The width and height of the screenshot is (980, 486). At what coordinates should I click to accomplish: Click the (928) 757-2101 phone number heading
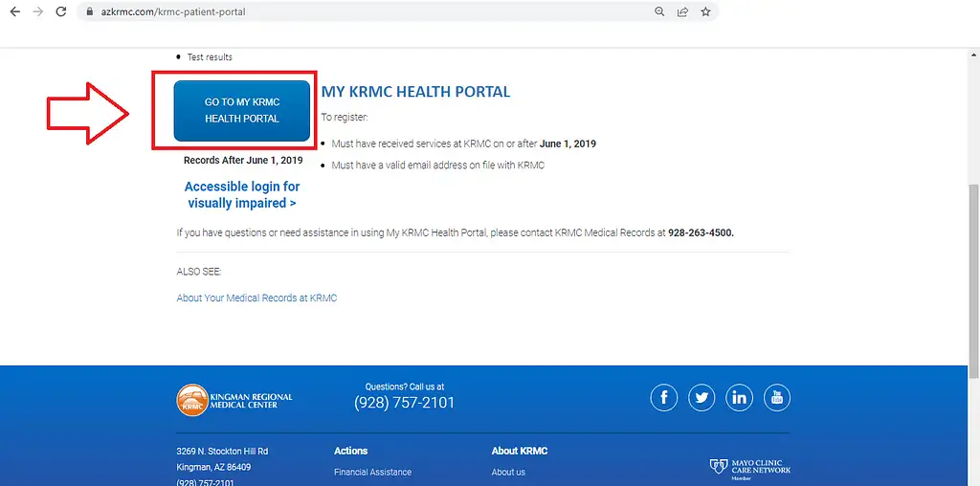click(405, 403)
